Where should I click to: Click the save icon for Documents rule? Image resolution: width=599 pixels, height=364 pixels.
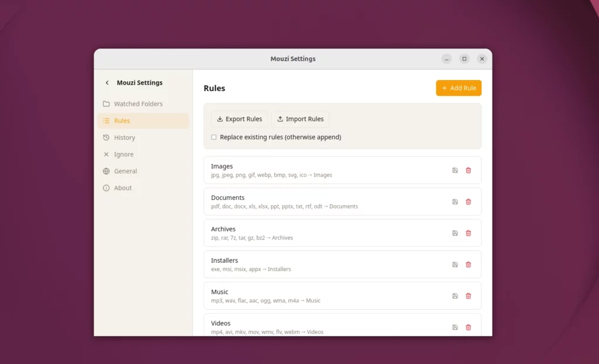455,202
